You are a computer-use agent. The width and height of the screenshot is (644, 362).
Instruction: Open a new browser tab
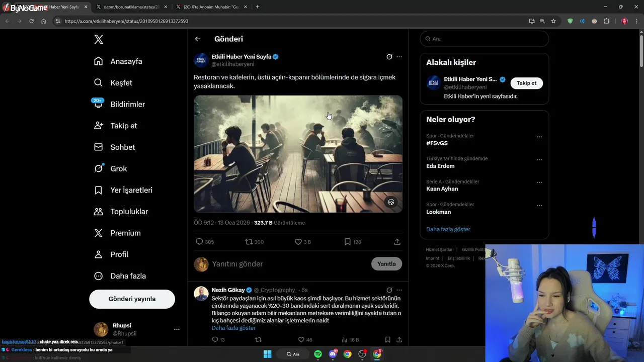point(258,7)
